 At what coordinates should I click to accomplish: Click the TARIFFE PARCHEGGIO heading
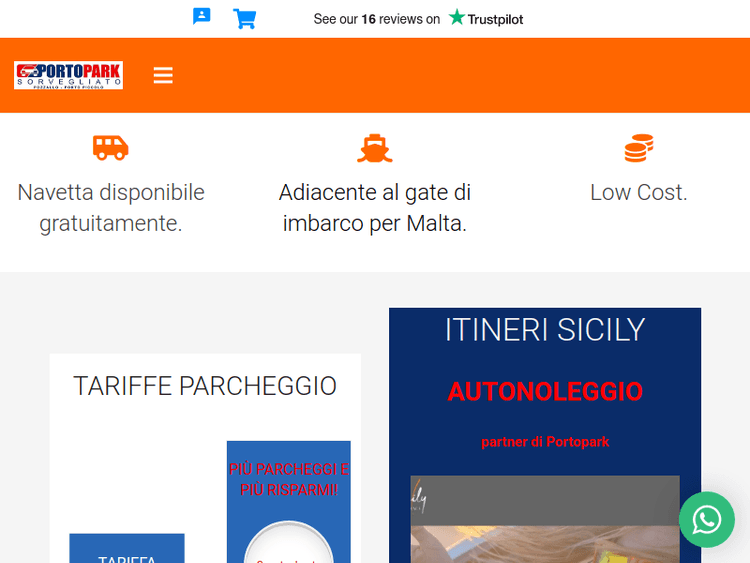coord(205,386)
